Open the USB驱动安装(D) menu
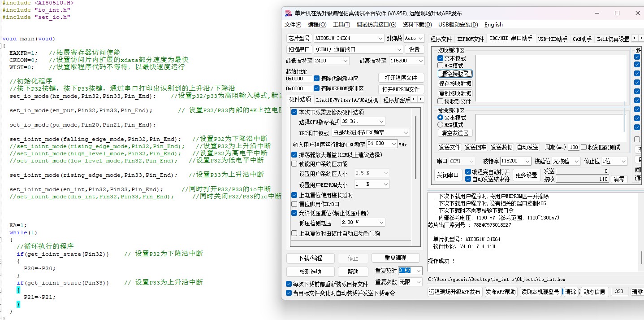Image resolution: width=644 pixels, height=320 pixels. pyautogui.click(x=458, y=25)
